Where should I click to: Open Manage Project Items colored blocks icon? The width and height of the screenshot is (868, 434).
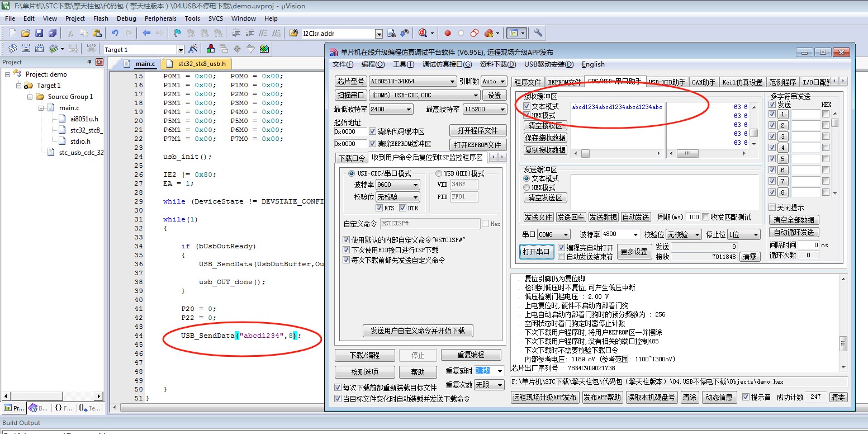(x=211, y=49)
